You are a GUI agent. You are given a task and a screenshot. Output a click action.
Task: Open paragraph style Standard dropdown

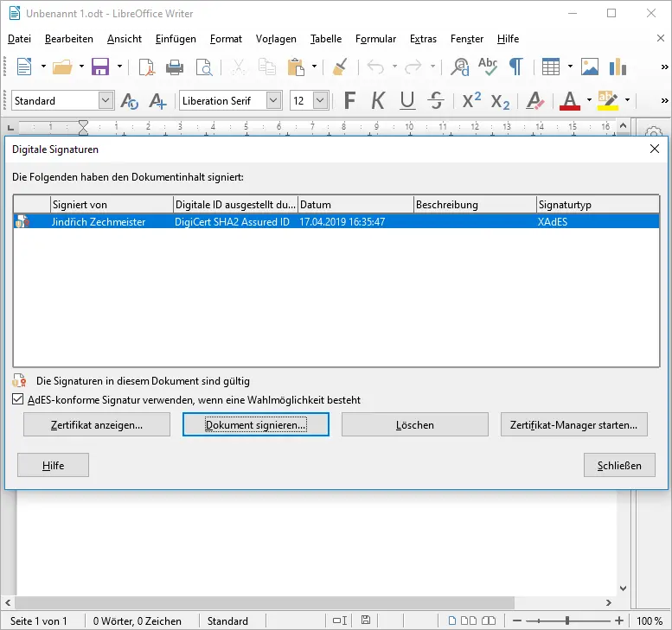click(106, 100)
